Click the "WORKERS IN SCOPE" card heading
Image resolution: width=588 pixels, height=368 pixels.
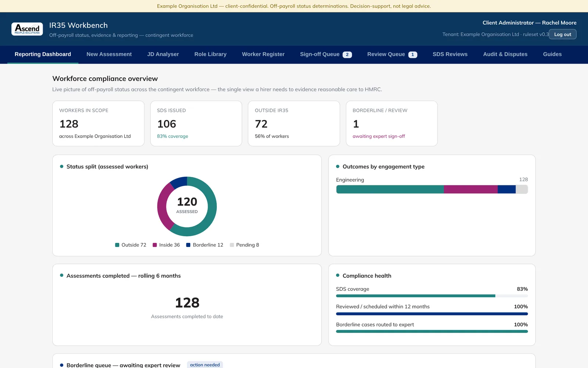[x=84, y=110]
